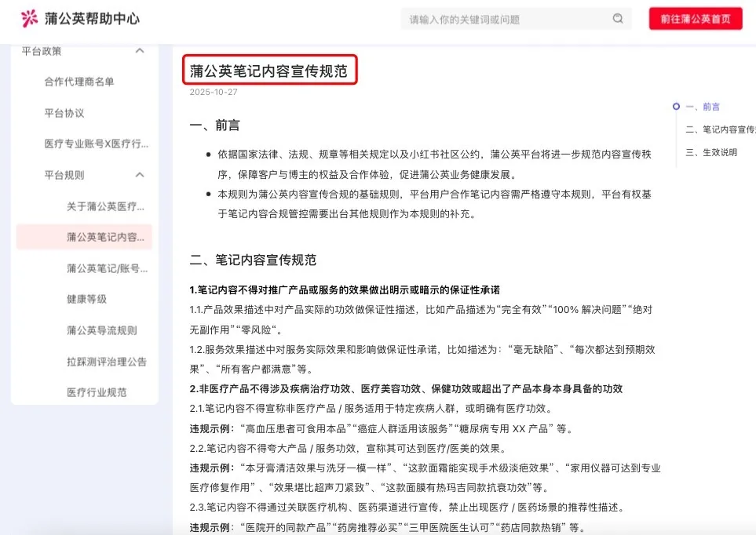756x535 pixels.
Task: Select 平台政策 sidebar heading
Action: [42, 51]
